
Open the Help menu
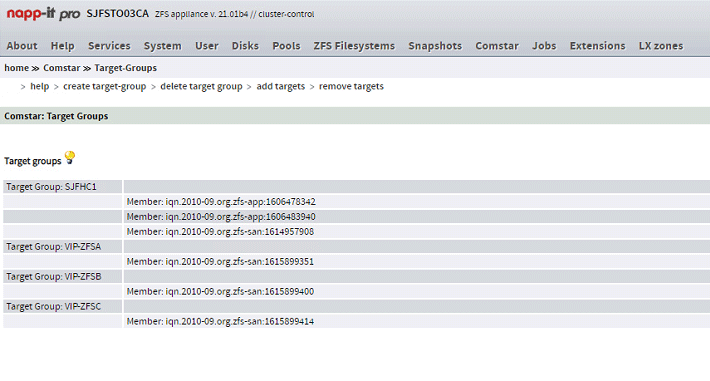(x=62, y=46)
